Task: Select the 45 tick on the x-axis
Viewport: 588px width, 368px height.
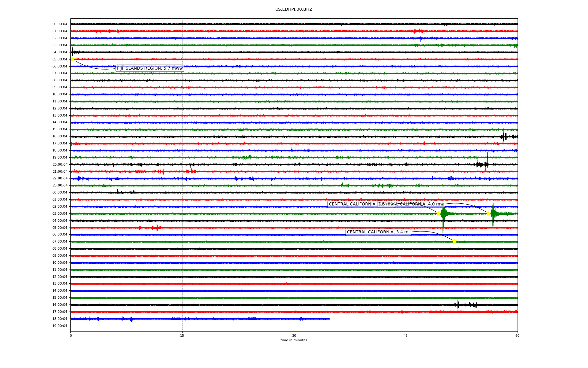Action: (x=405, y=335)
